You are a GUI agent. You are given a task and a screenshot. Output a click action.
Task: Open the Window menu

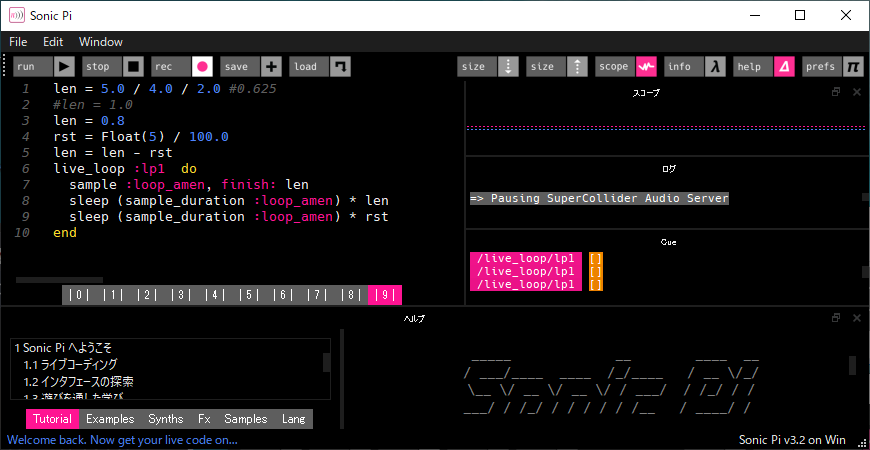[100, 42]
